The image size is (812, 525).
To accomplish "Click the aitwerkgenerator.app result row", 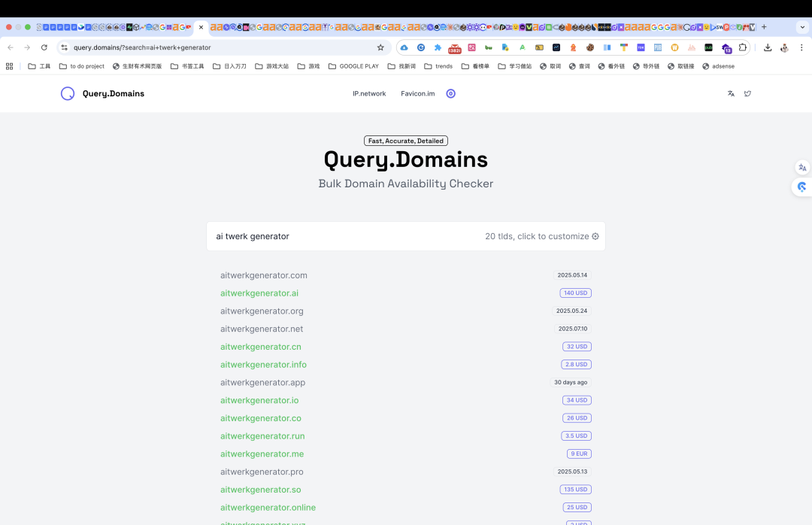I will [405, 383].
